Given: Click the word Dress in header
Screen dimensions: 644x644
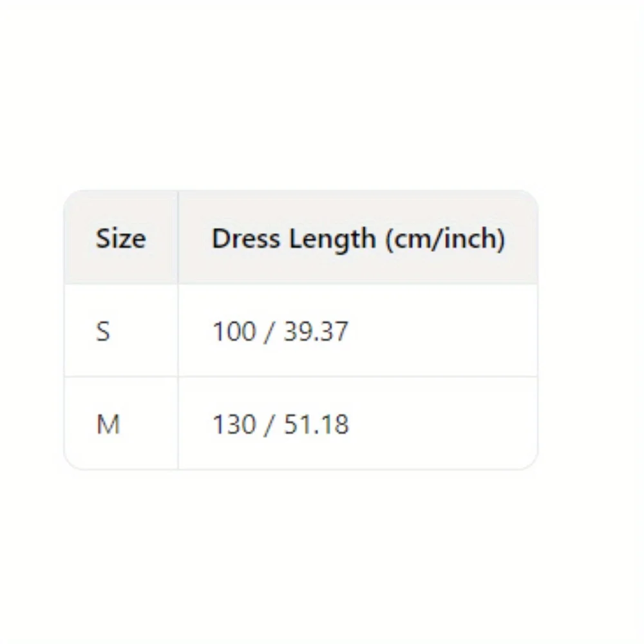Looking at the screenshot, I should pyautogui.click(x=247, y=239).
